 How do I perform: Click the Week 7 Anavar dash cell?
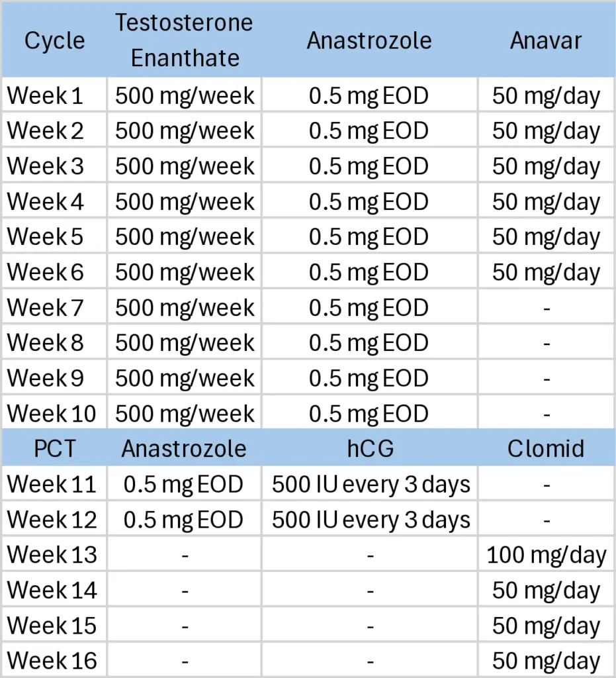(x=546, y=307)
